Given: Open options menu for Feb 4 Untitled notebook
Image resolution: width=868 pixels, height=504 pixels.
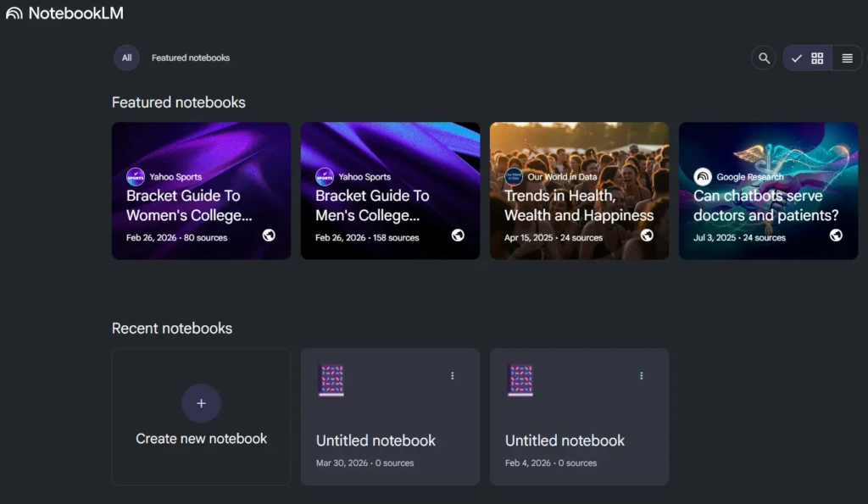Looking at the screenshot, I should pos(641,375).
